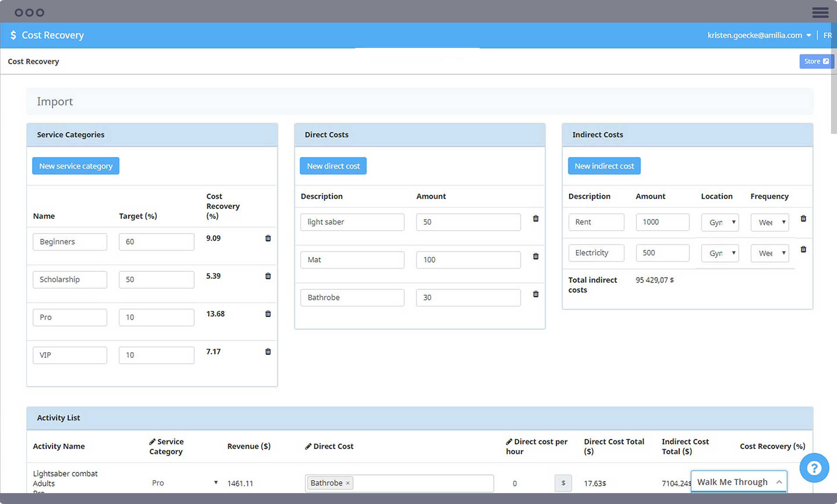Click the Electricity description field

[x=596, y=253]
